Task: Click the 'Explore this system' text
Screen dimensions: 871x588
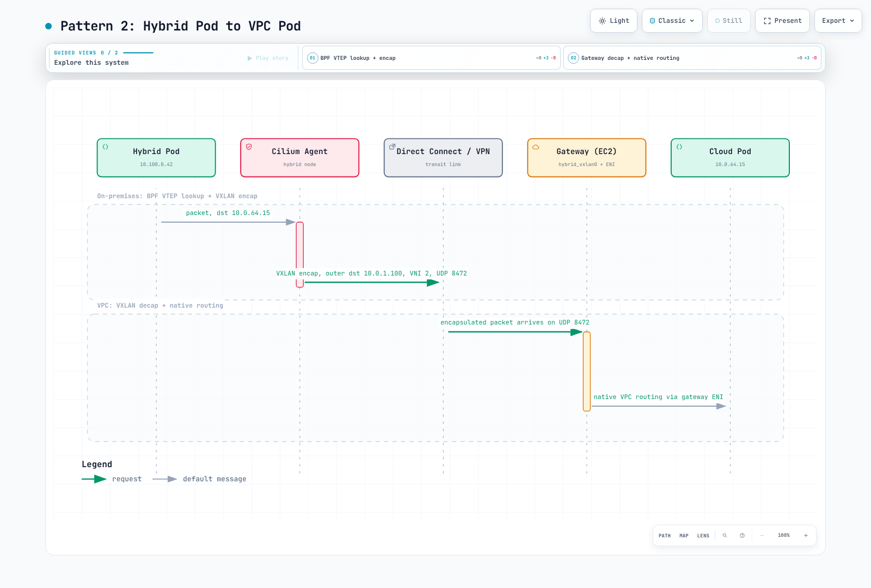Action: coord(91,63)
